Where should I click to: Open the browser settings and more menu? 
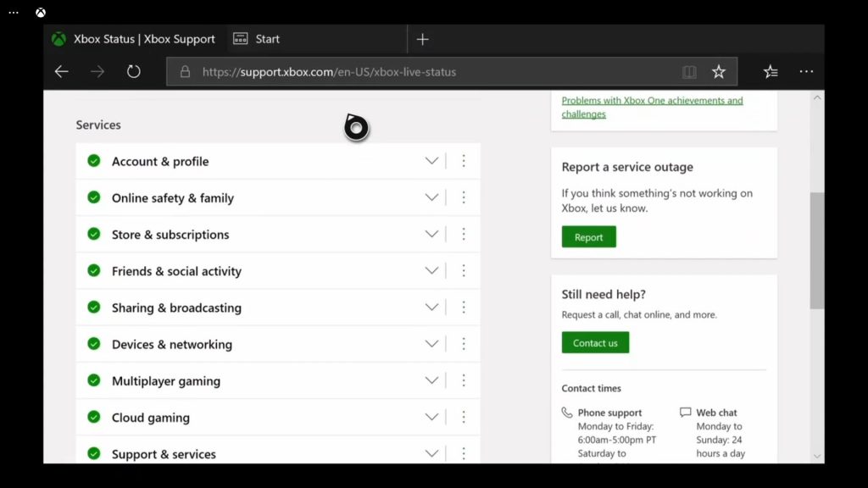tap(807, 71)
